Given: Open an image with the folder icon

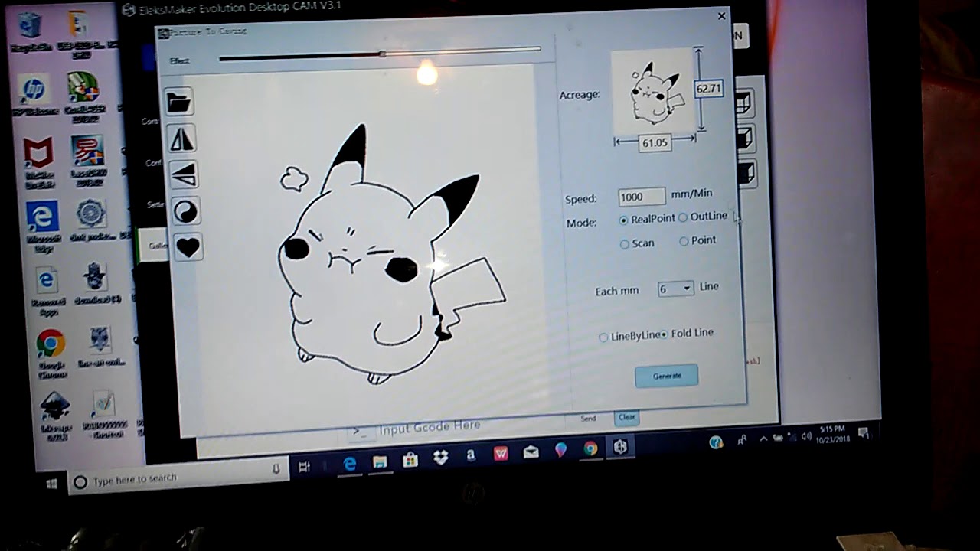Looking at the screenshot, I should pyautogui.click(x=179, y=103).
